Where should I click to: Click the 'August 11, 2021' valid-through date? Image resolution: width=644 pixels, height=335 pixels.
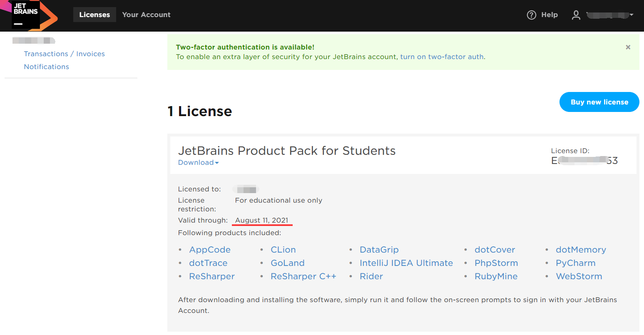pyautogui.click(x=261, y=220)
